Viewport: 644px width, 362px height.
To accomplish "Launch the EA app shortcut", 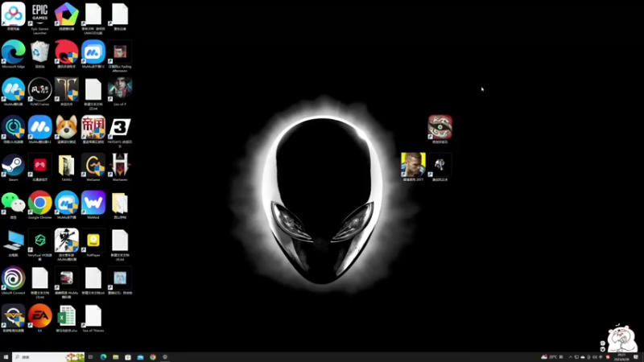I will click(39, 318).
